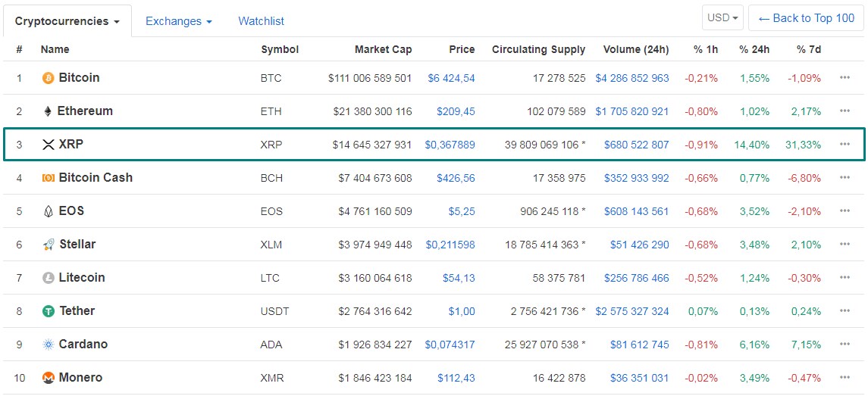This screenshot has width=868, height=396.
Task: Click the EOS logo icon
Action: 49,211
